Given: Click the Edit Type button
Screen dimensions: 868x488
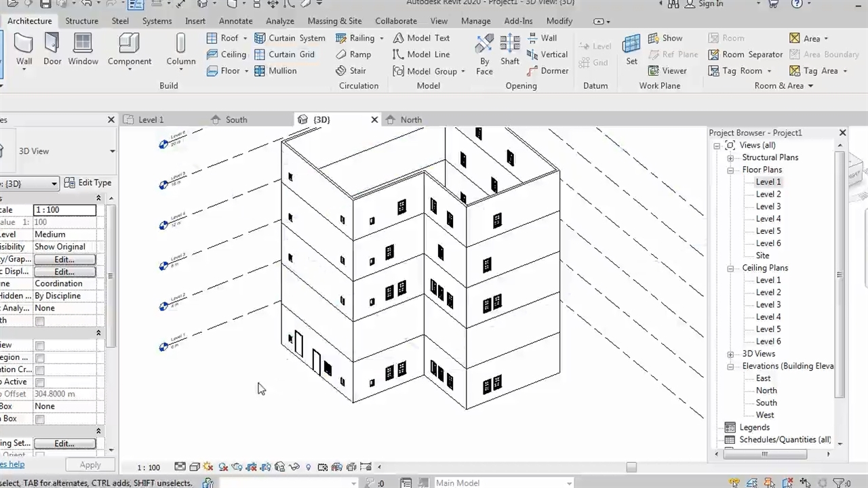Looking at the screenshot, I should pos(87,183).
